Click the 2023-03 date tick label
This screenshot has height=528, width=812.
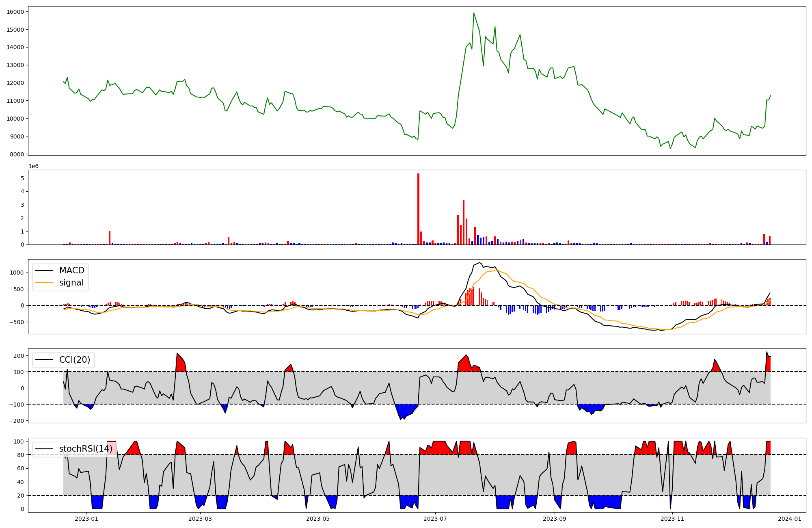[x=200, y=519]
